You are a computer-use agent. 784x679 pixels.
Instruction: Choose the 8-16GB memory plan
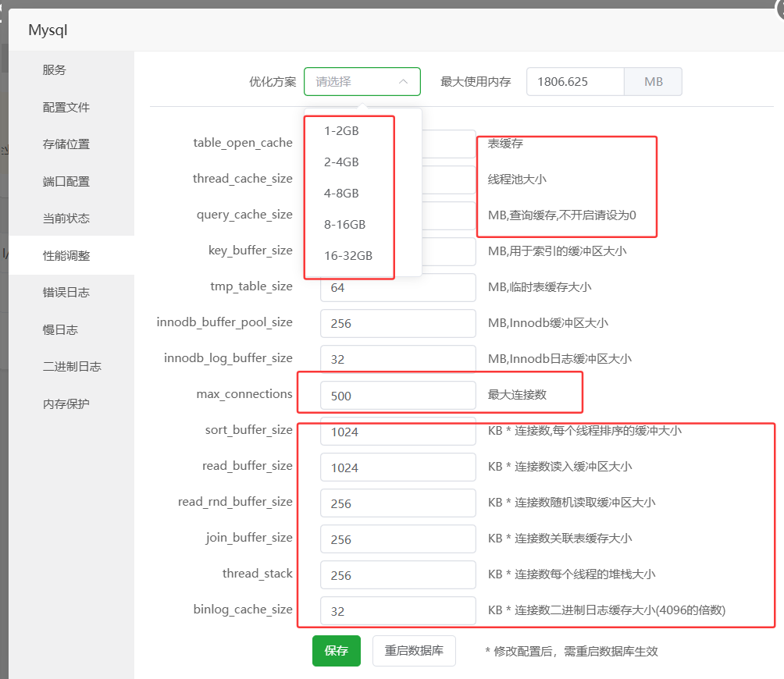pos(344,224)
